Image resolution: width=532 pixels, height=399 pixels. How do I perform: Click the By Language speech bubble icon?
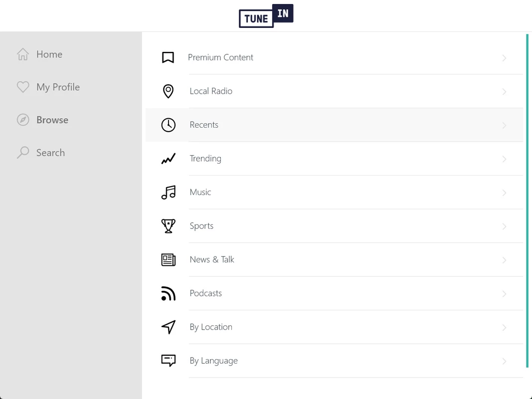169,361
